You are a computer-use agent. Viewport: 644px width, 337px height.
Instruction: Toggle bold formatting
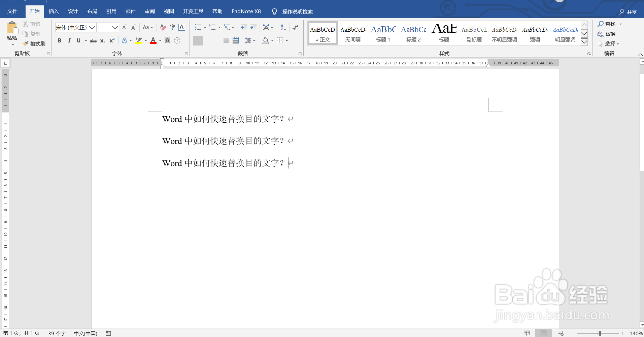[x=59, y=40]
